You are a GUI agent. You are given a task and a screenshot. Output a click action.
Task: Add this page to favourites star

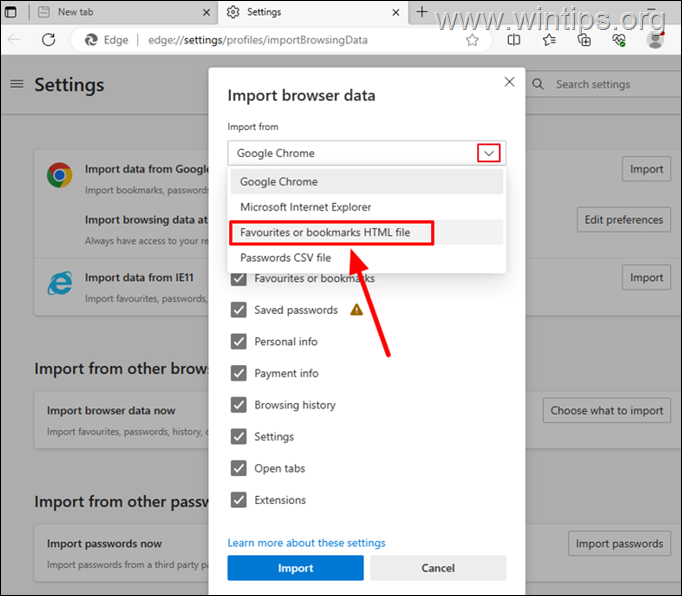472,40
